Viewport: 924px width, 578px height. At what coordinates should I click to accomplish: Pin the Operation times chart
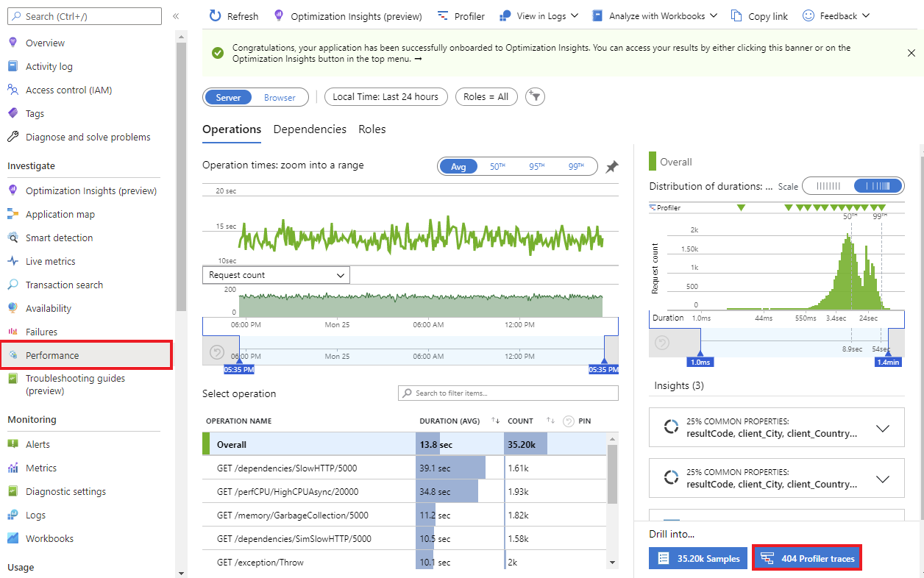[x=611, y=167]
